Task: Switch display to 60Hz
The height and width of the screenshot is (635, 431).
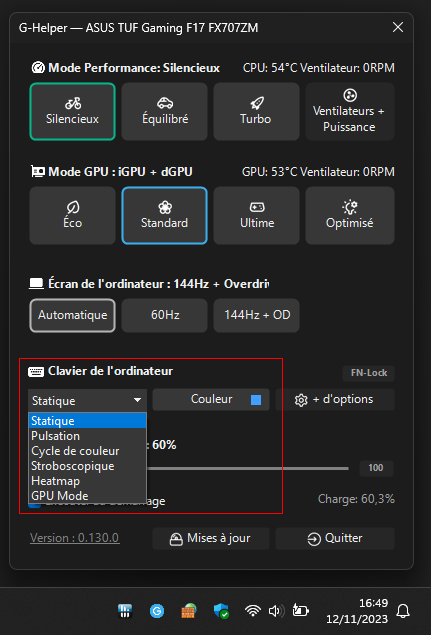Action: click(x=164, y=315)
